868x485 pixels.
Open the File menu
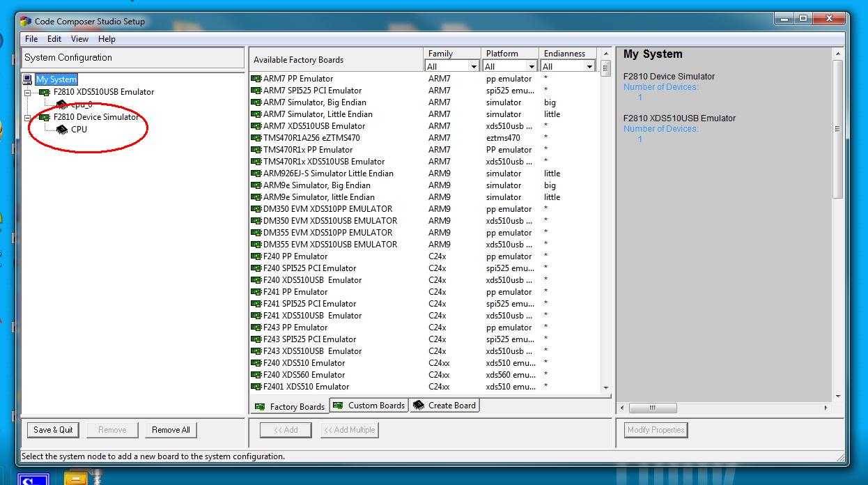(x=31, y=39)
